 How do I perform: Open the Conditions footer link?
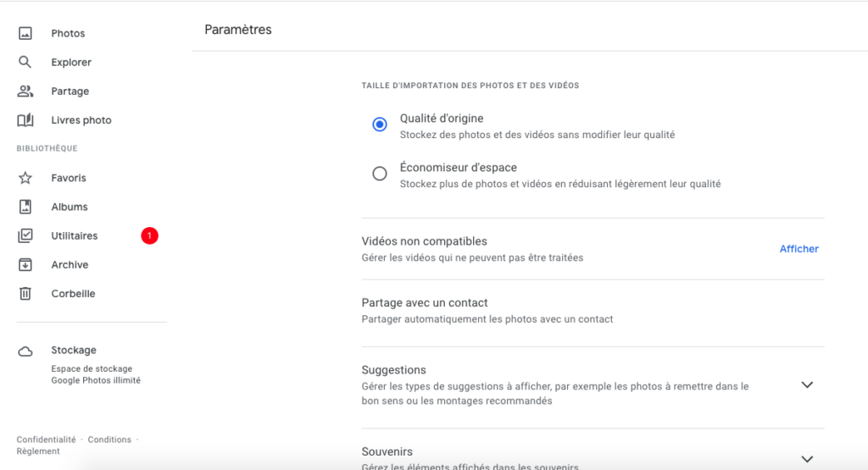(x=109, y=440)
